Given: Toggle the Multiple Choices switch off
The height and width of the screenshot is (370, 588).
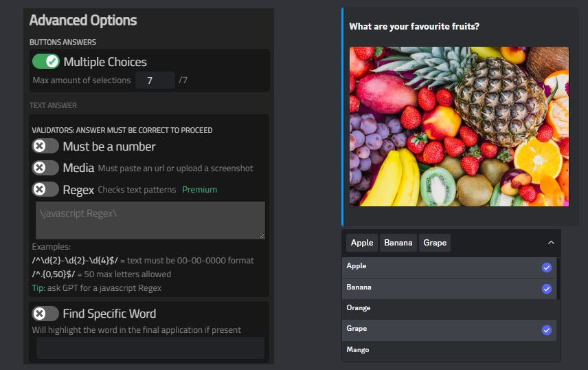Looking at the screenshot, I should (x=46, y=62).
